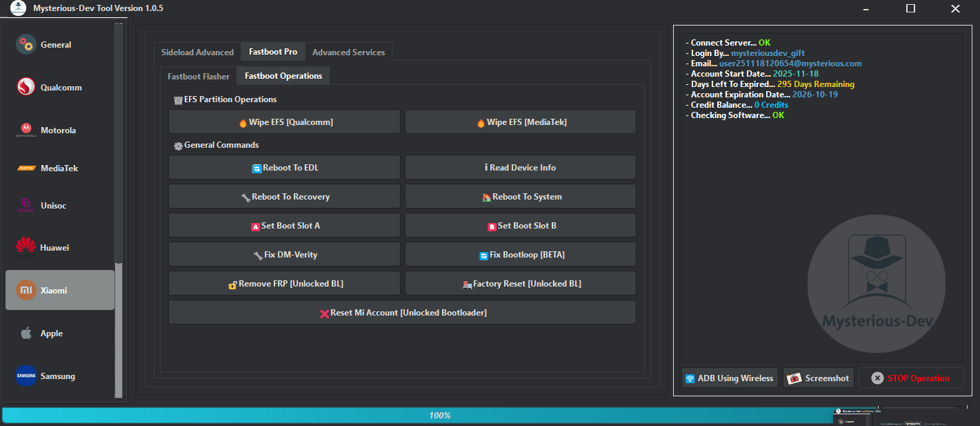Click the ADB Using Wireless icon

click(690, 378)
